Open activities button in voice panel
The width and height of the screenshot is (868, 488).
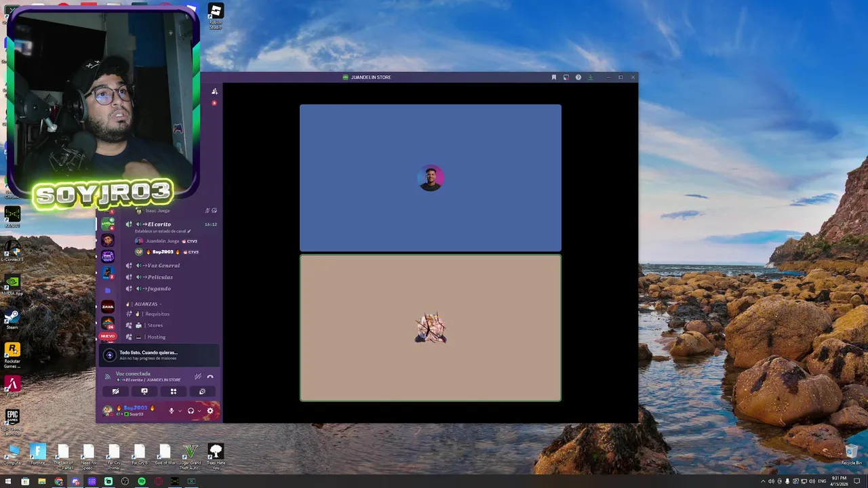pyautogui.click(x=174, y=391)
